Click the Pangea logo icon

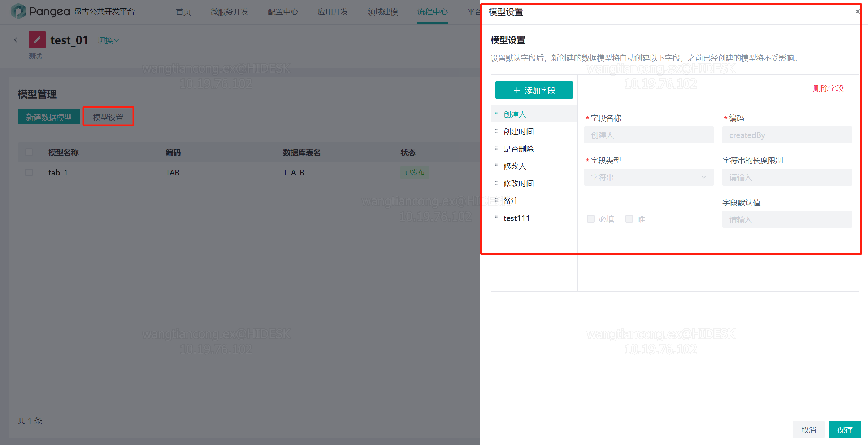click(18, 12)
